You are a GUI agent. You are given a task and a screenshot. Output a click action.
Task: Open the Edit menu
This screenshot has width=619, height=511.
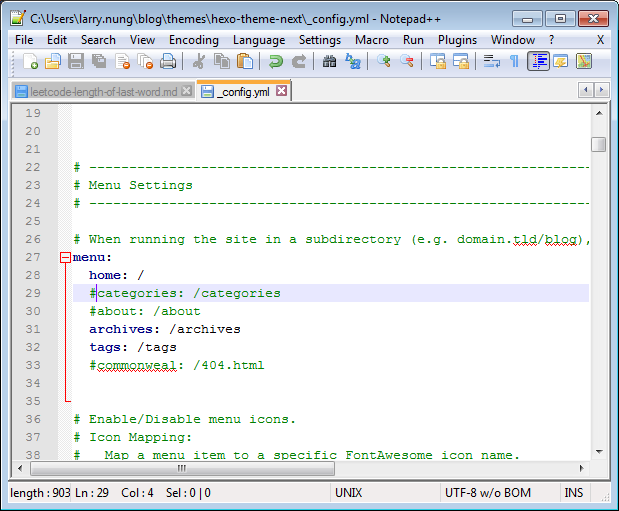[57, 40]
